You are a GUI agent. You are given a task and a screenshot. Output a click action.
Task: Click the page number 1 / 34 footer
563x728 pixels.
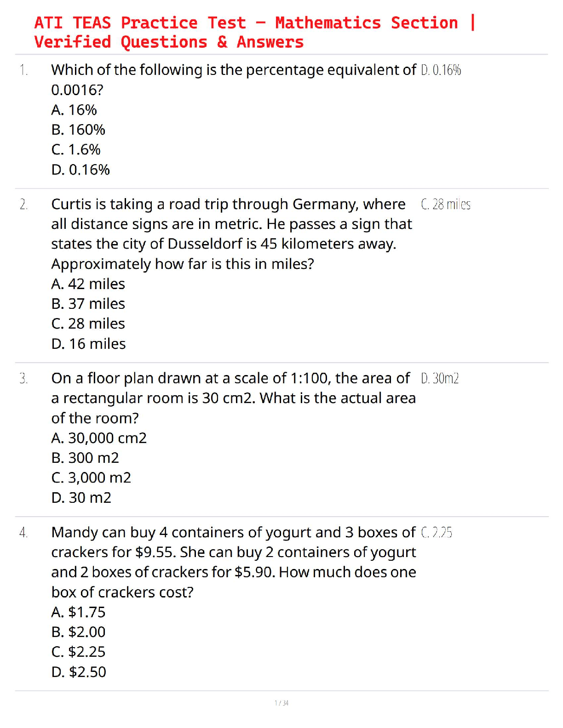point(281,703)
